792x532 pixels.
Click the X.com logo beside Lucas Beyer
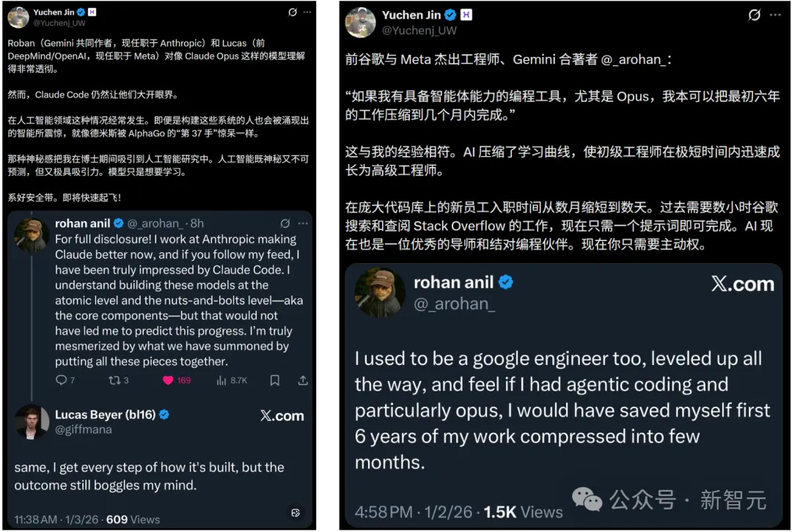282,415
